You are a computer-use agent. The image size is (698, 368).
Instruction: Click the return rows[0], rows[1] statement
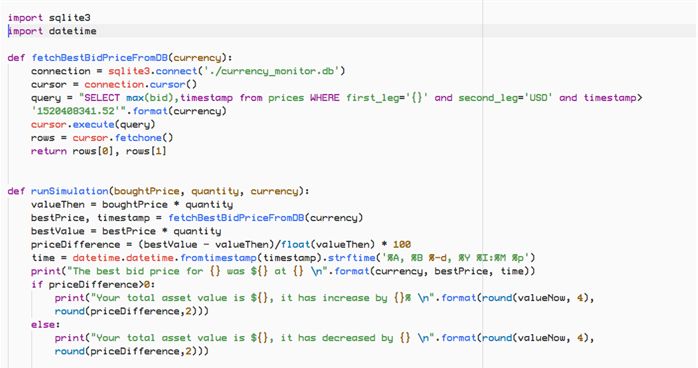pos(99,151)
